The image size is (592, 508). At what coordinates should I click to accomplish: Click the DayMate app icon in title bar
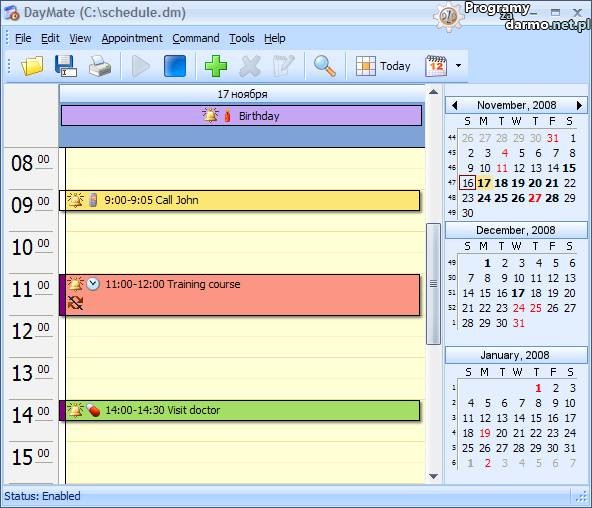(x=11, y=13)
